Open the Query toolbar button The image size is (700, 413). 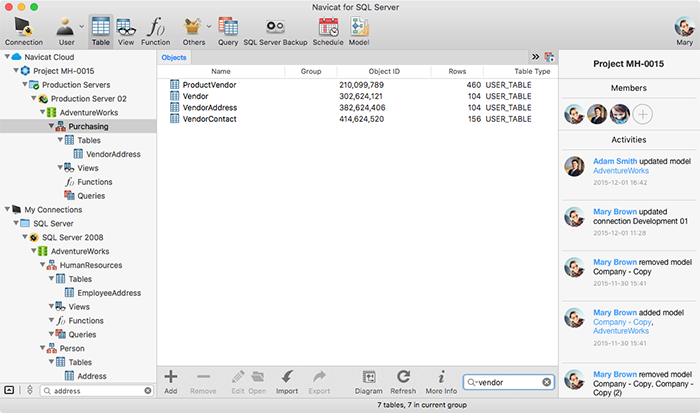tap(228, 31)
